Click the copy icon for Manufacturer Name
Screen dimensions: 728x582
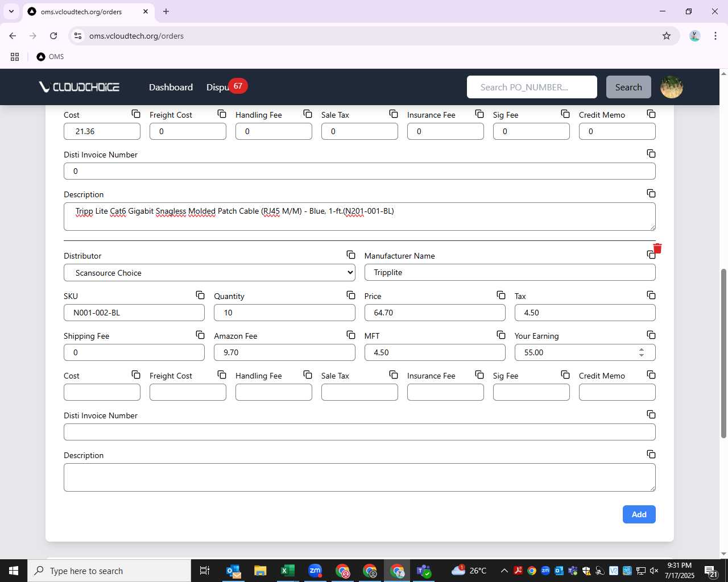coord(651,255)
